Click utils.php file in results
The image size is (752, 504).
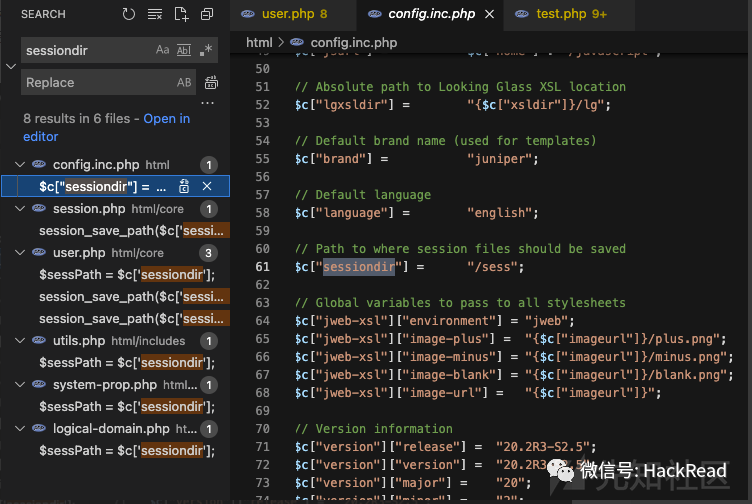[x=79, y=340]
